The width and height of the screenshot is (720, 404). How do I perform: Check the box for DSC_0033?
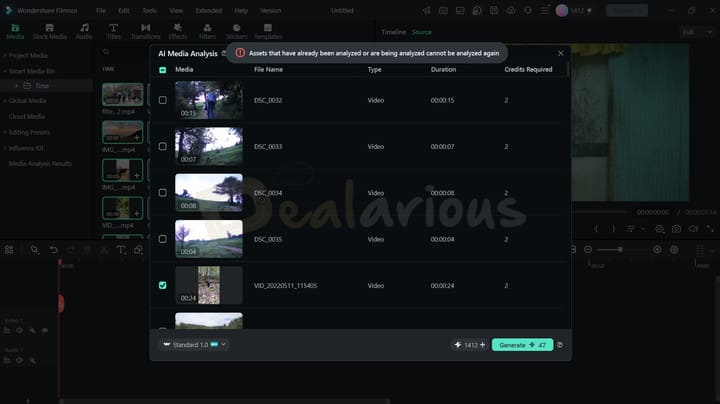pos(163,146)
